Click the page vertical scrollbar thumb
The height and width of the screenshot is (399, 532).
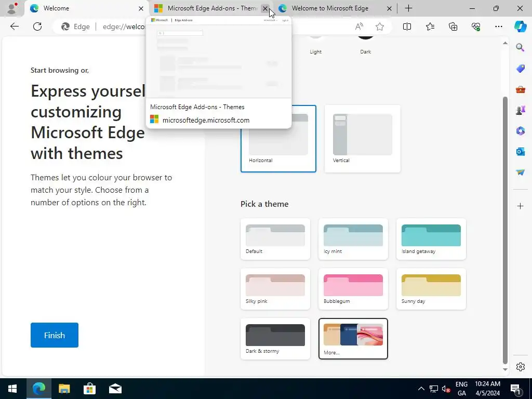click(505, 230)
